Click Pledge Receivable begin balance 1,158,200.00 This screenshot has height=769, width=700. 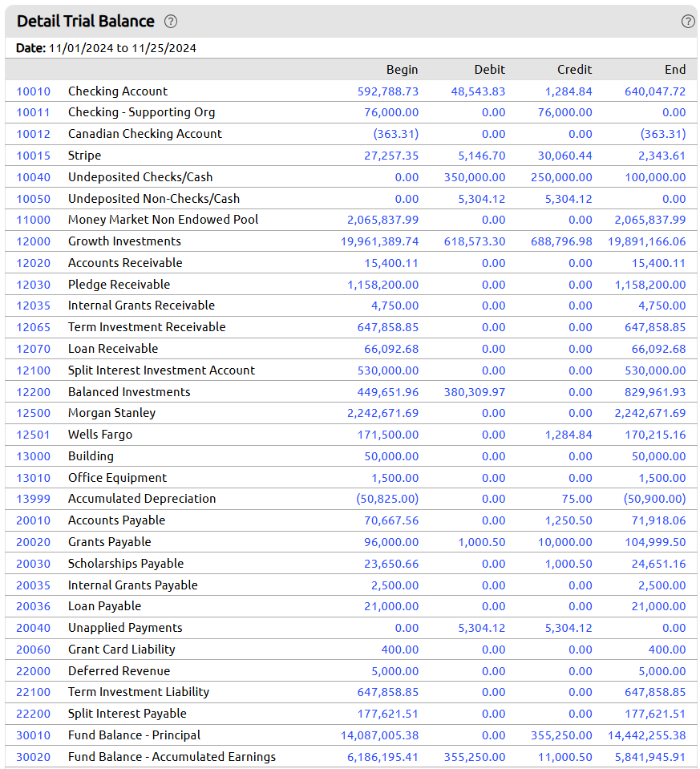[x=383, y=285]
